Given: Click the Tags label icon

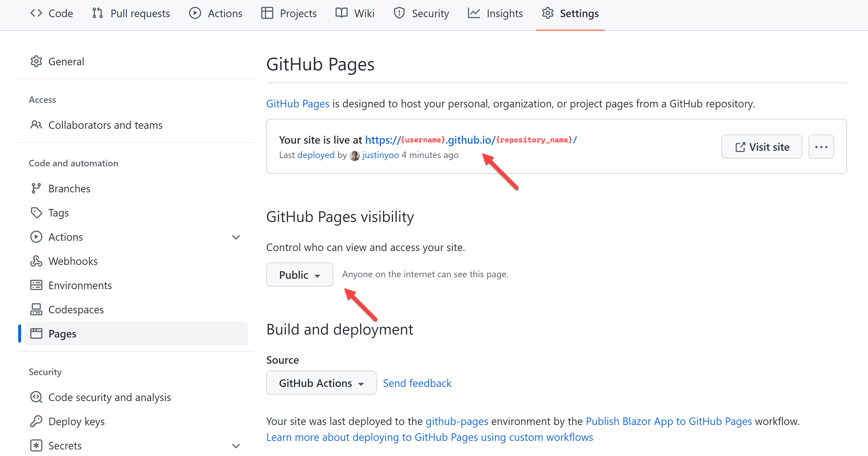Looking at the screenshot, I should tap(36, 213).
